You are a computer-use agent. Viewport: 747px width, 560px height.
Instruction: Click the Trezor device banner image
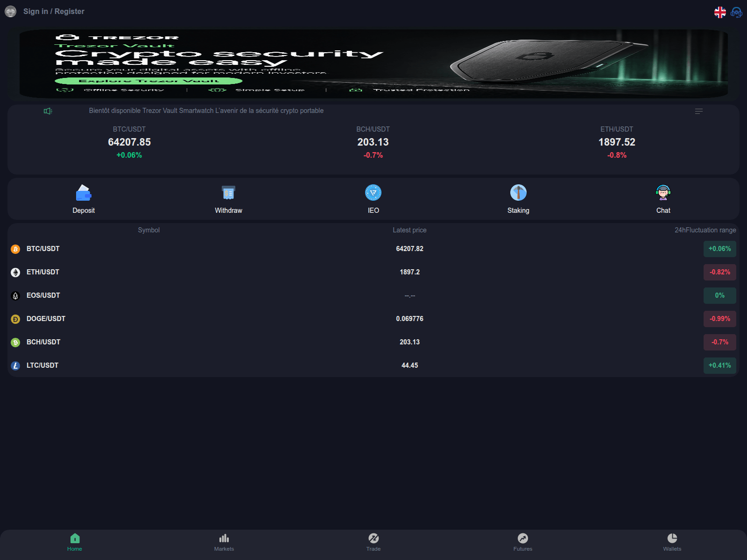click(373, 64)
